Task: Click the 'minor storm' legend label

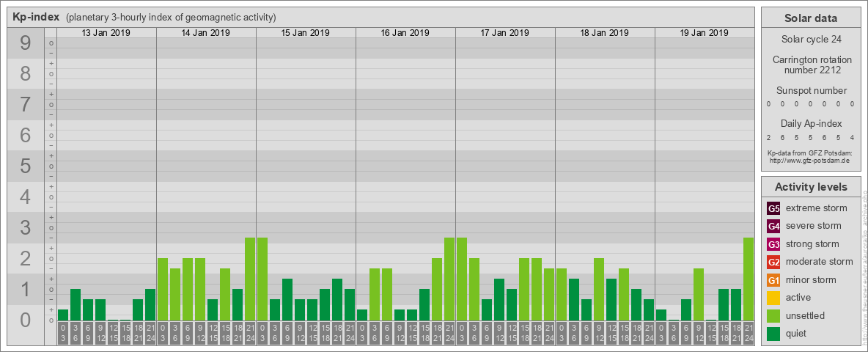Action: pos(811,280)
